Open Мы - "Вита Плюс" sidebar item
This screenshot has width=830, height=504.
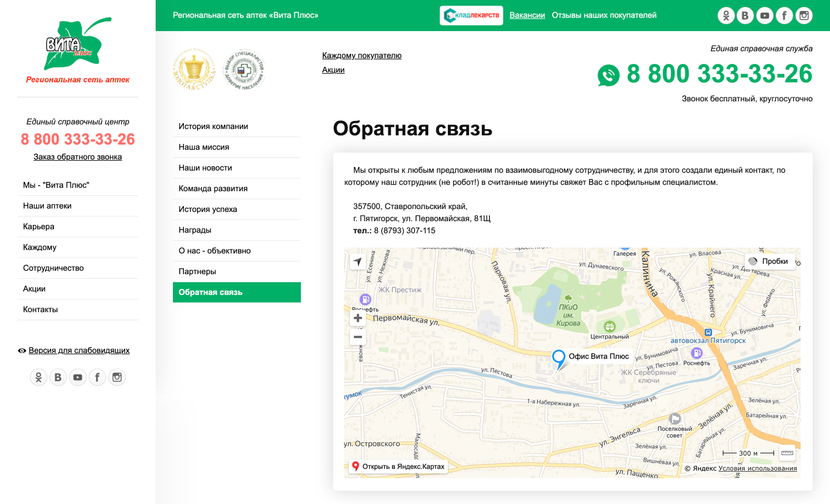pyautogui.click(x=78, y=185)
